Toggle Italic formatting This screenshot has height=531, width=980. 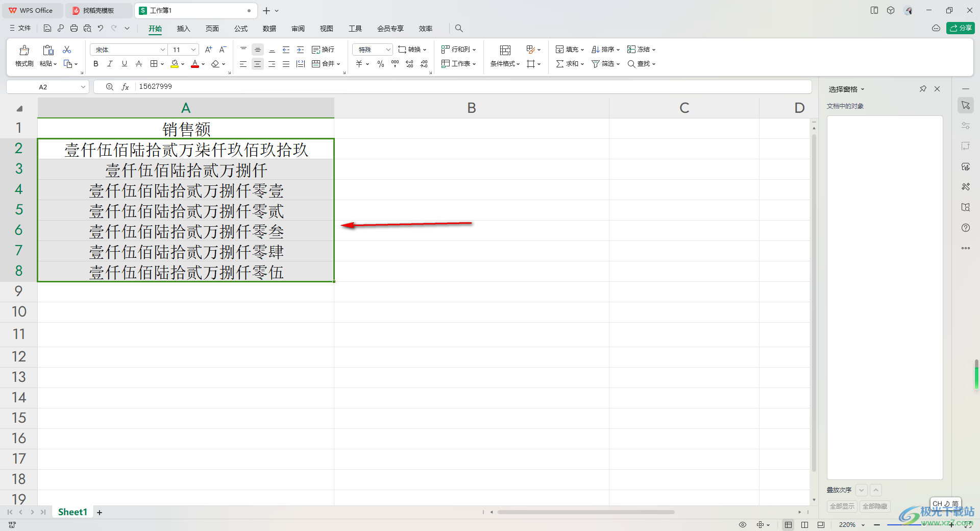pyautogui.click(x=110, y=64)
